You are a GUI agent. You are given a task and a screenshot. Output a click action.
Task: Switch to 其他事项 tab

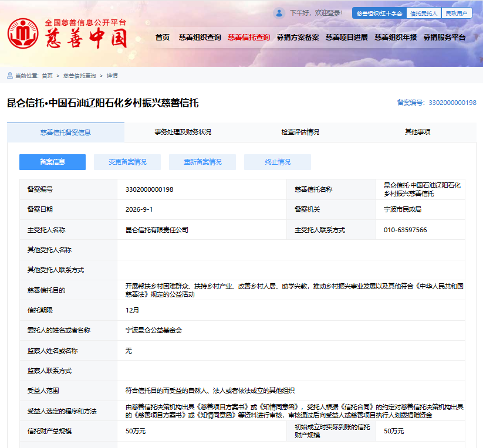pyautogui.click(x=418, y=133)
